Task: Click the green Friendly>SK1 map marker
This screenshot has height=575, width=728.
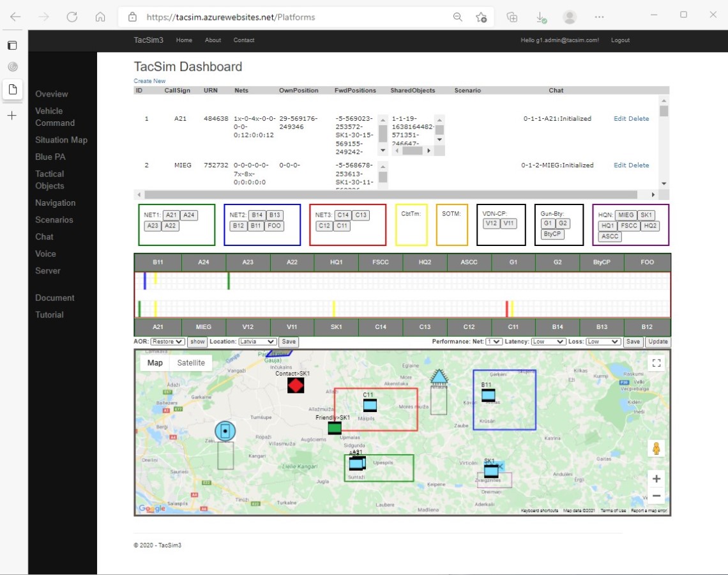Action: pos(335,428)
